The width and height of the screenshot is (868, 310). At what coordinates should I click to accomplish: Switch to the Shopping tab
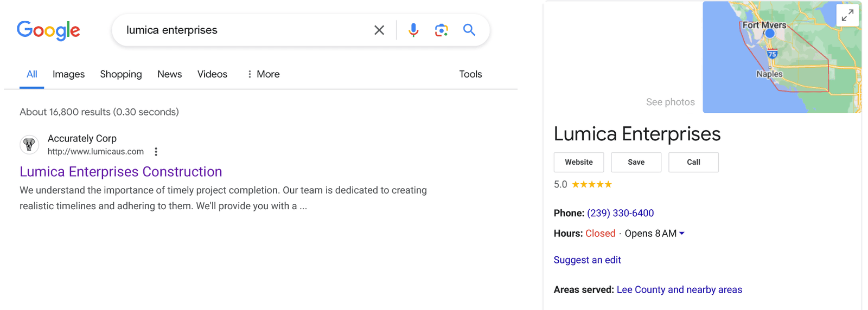click(121, 74)
